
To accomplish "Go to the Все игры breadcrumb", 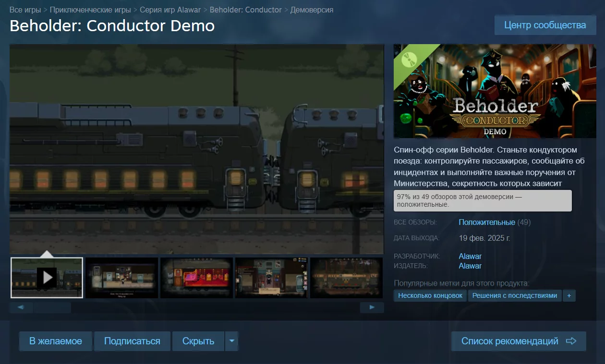I will coord(25,10).
